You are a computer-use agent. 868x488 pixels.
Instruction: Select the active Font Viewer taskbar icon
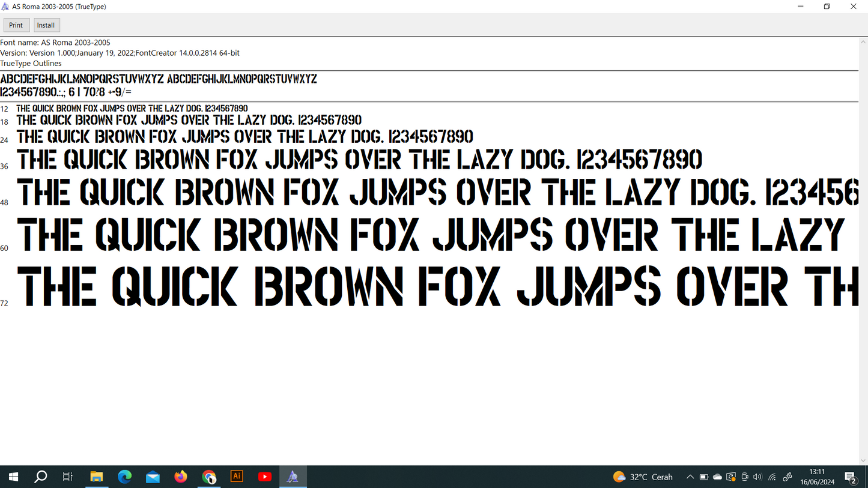293,476
